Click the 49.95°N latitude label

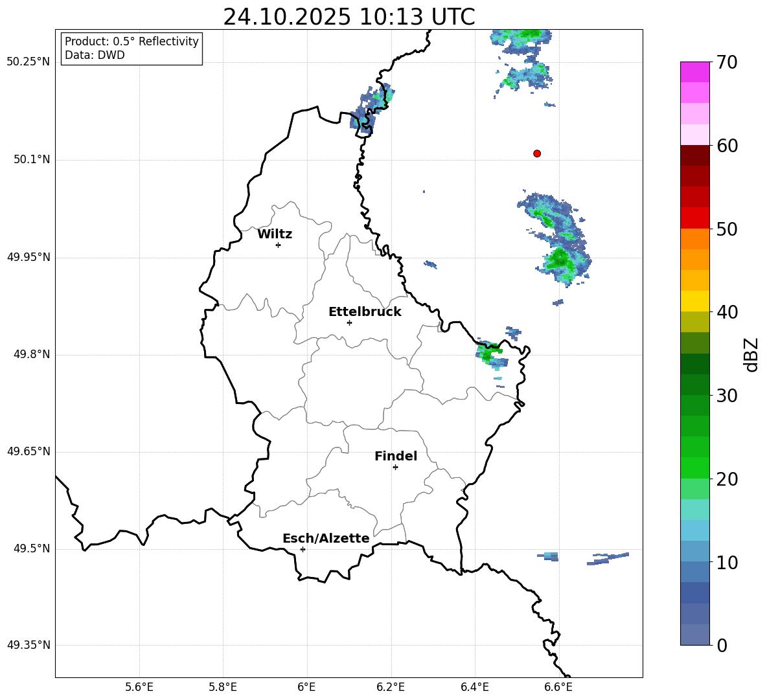[29, 257]
